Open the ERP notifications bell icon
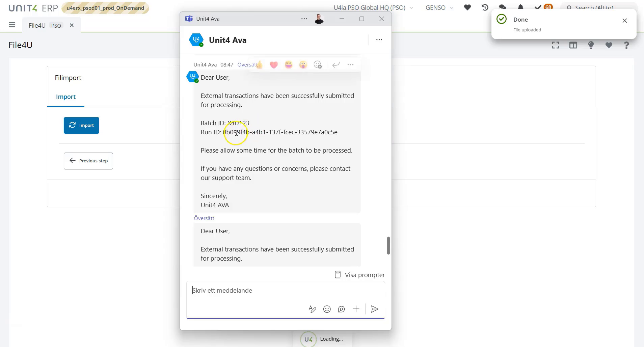644x347 pixels. click(x=521, y=7)
